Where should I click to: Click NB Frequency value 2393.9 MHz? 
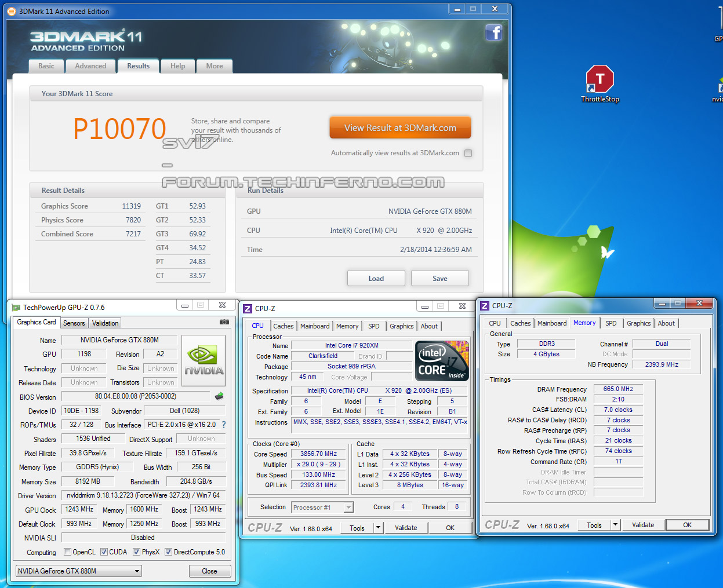[x=662, y=364]
